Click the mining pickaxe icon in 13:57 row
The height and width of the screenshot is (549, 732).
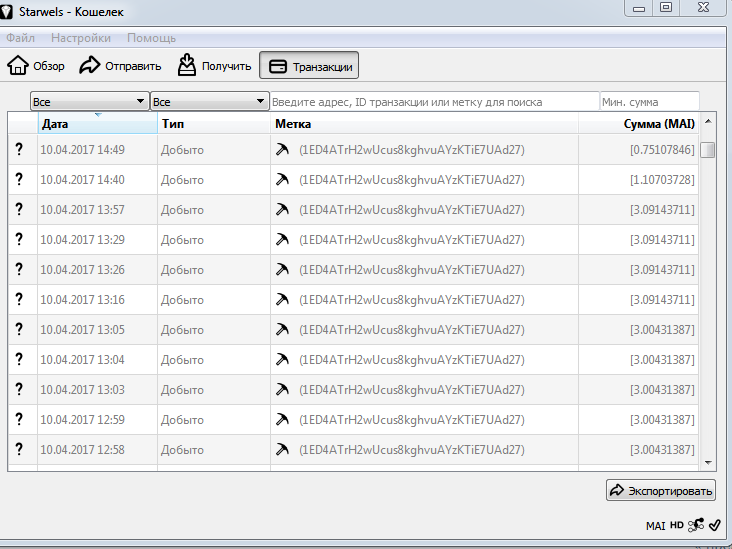coord(282,209)
